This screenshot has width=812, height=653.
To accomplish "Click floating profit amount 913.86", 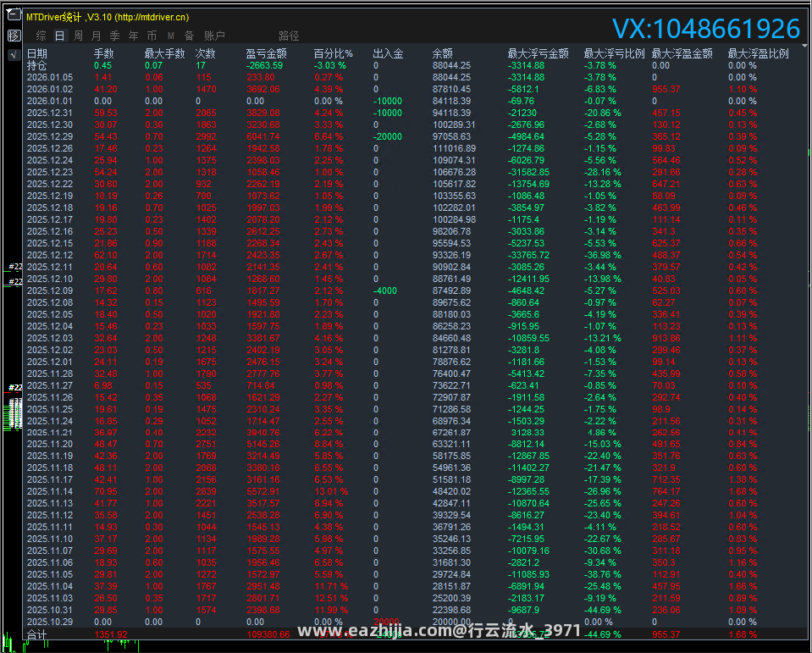I will (666, 338).
